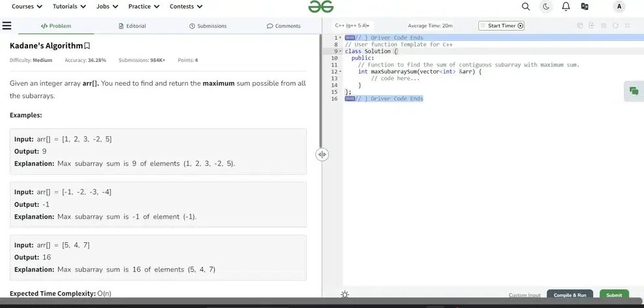Click the 'Points: 4' stat
Viewport: 644px width, 308px height.
point(188,60)
